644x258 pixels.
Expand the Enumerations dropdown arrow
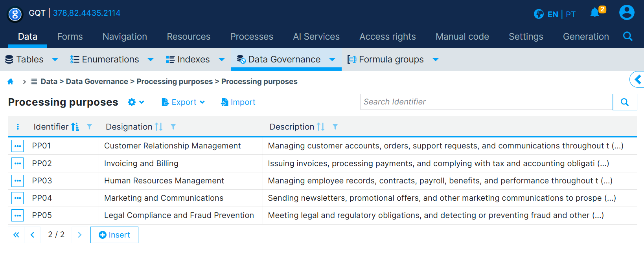point(151,60)
